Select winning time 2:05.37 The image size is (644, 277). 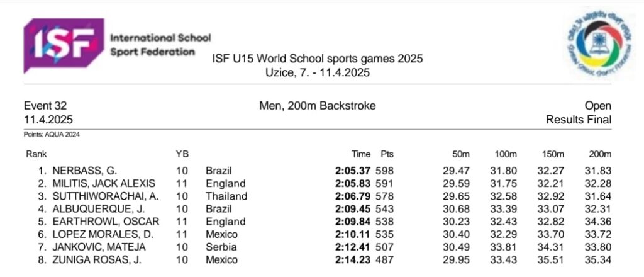(x=353, y=171)
